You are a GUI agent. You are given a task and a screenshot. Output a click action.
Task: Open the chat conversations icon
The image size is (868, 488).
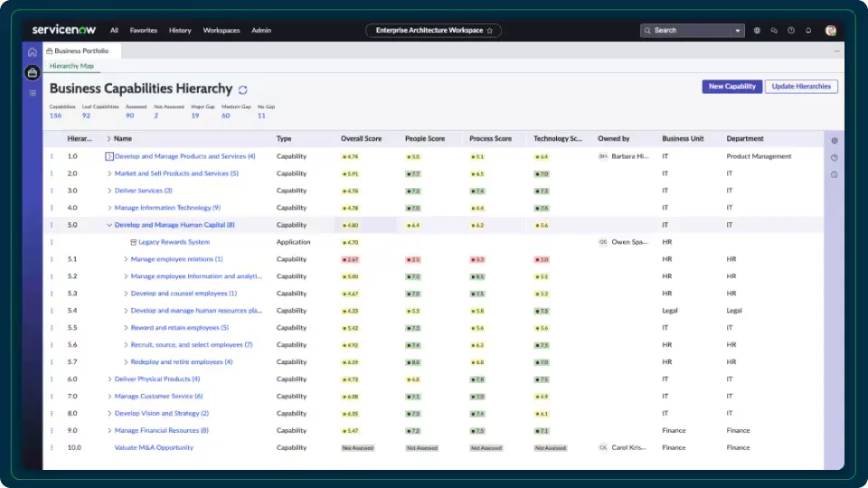(x=774, y=31)
